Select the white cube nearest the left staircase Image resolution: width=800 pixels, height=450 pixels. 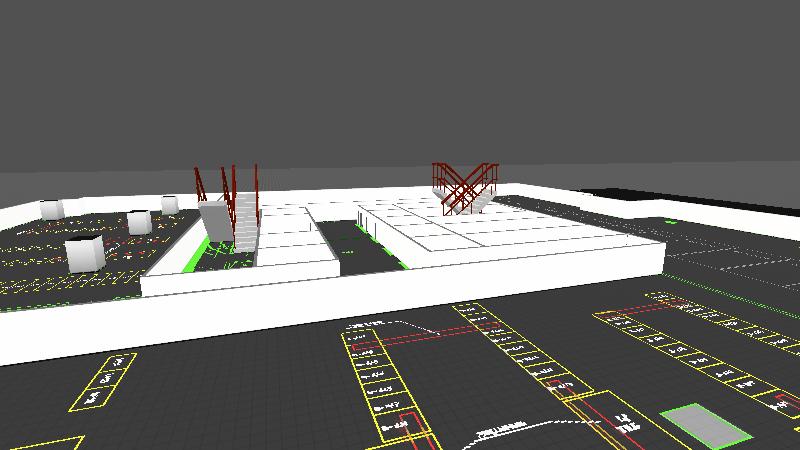tap(170, 204)
